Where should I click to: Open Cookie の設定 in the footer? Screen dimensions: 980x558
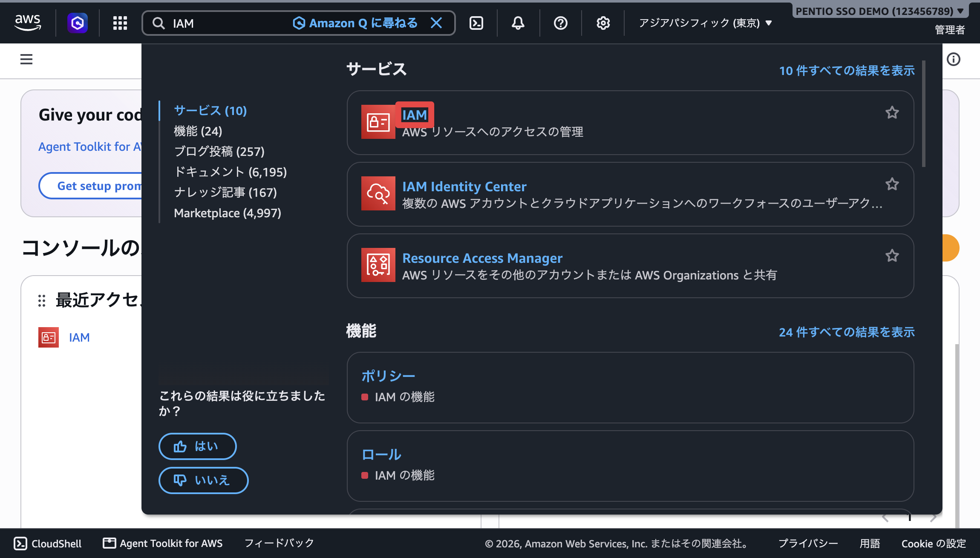934,544
